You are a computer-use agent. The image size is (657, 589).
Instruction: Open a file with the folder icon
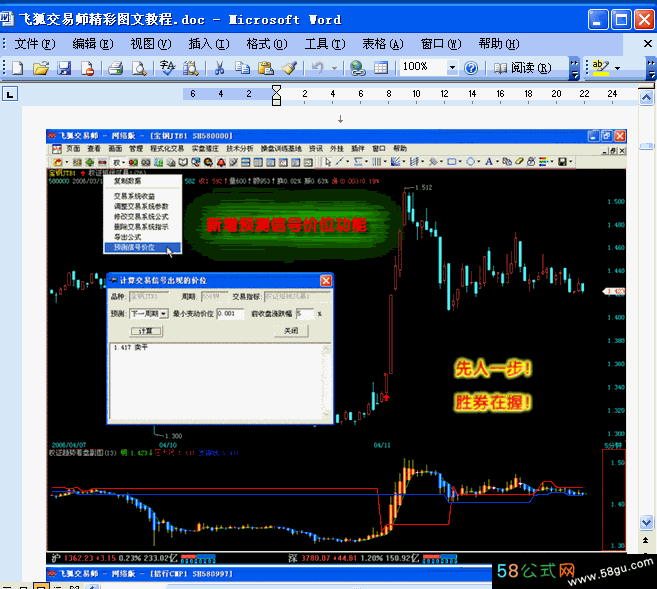[41, 68]
